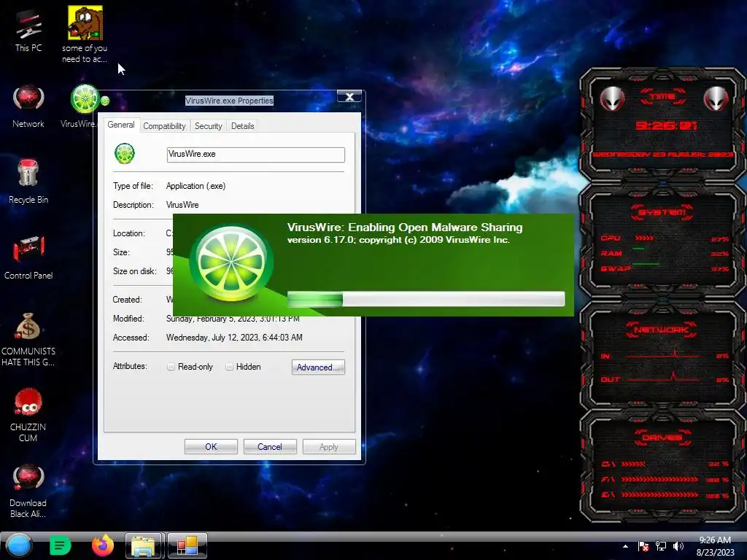The image size is (747, 560).
Task: Click the OK button in Properties
Action: click(211, 447)
